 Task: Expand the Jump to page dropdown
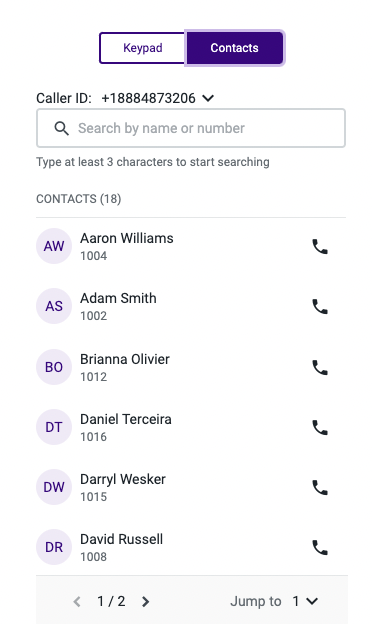305,601
